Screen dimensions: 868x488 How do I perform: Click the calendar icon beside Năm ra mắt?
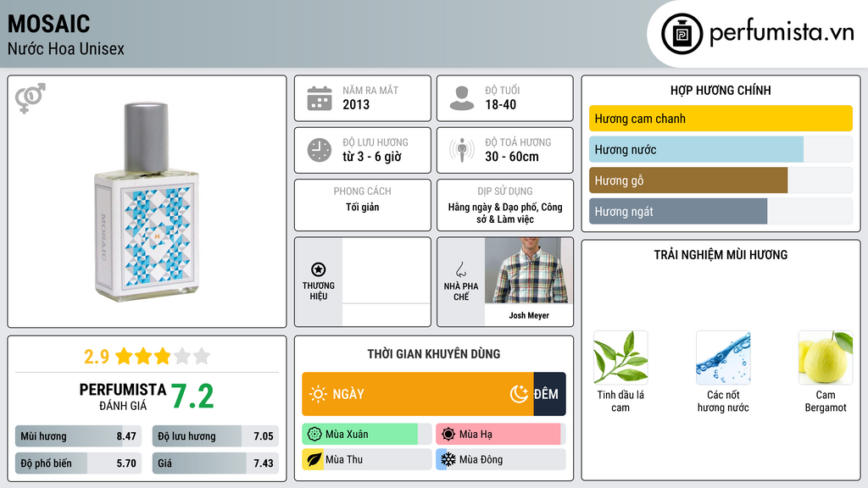tap(320, 98)
